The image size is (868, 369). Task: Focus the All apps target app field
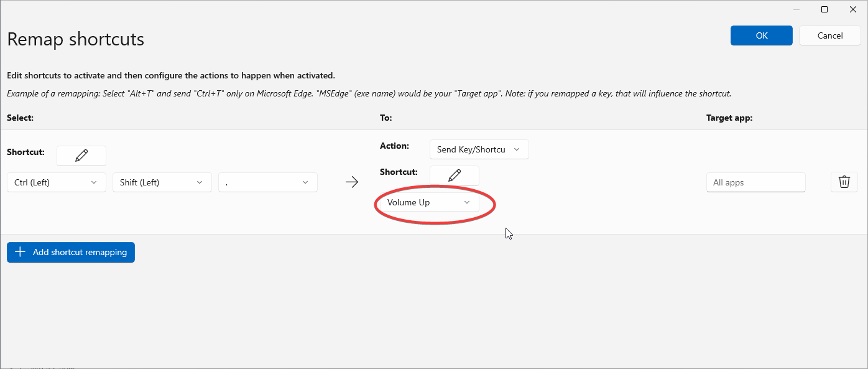coord(755,182)
